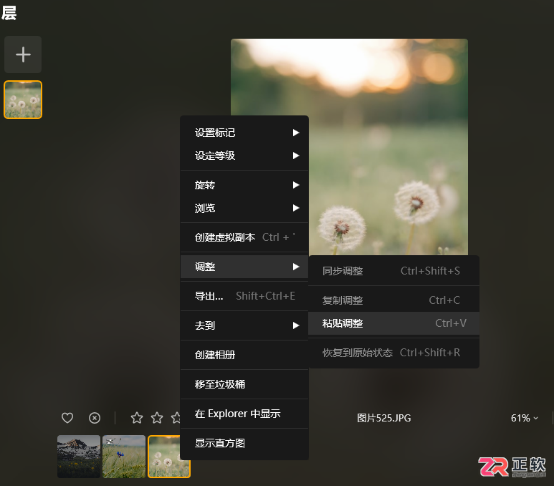This screenshot has height=486, width=554.
Task: Set rating with the second star
Action: pyautogui.click(x=157, y=418)
